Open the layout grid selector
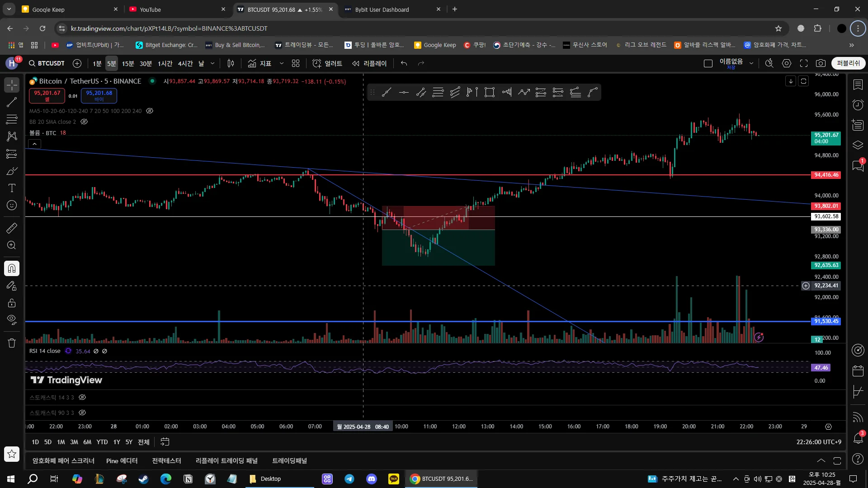The height and width of the screenshot is (488, 868). tap(296, 63)
